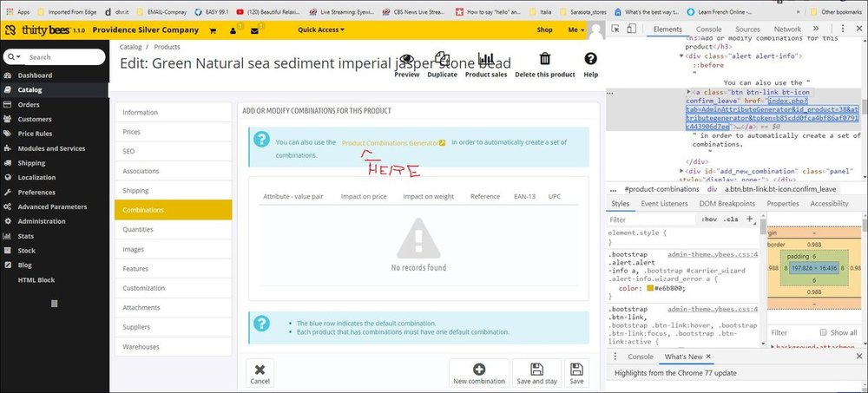The height and width of the screenshot is (393, 868).
Task: Click the New combination button
Action: (x=478, y=373)
